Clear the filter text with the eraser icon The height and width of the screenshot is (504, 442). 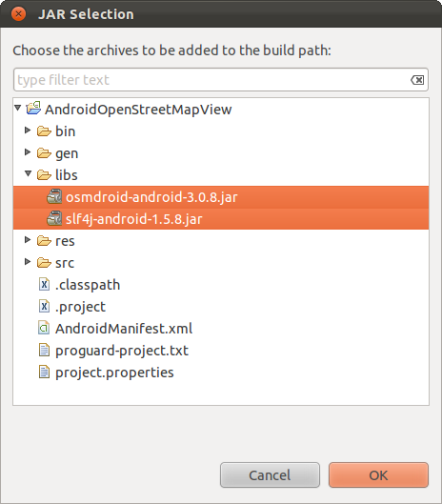417,80
